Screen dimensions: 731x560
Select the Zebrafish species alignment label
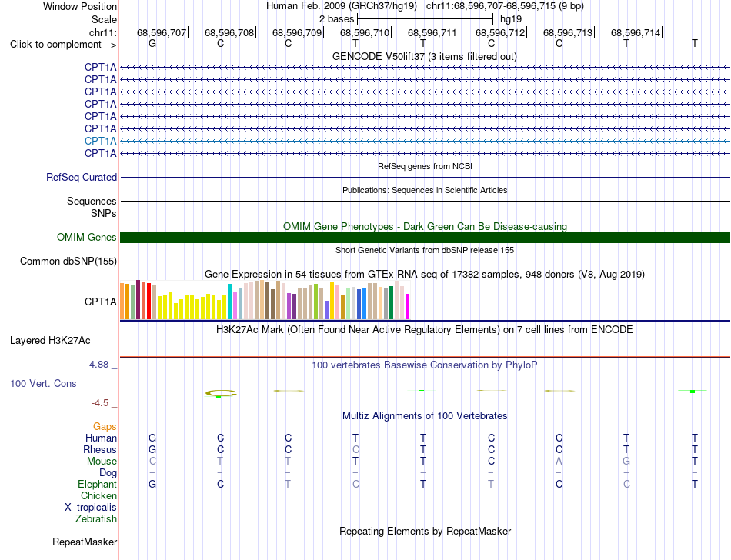[96, 518]
